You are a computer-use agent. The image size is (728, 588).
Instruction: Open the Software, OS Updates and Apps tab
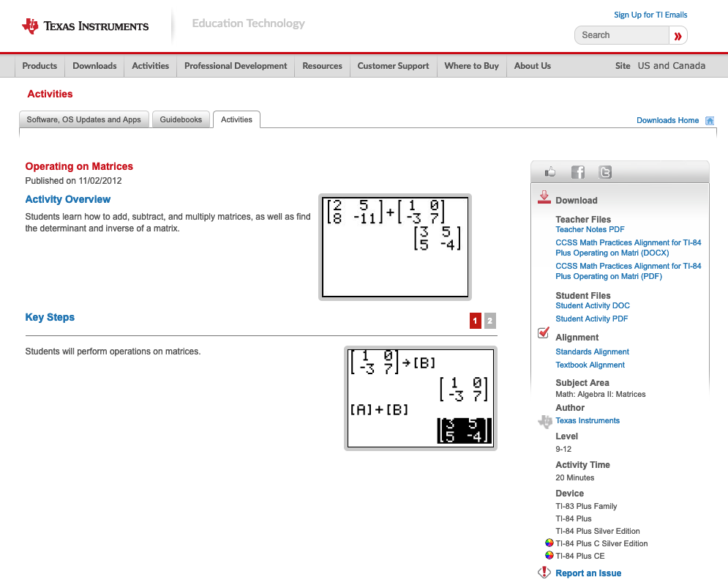[x=83, y=119]
